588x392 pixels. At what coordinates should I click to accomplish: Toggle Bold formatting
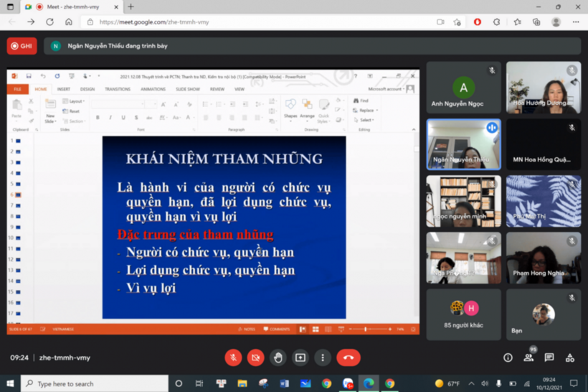click(98, 118)
